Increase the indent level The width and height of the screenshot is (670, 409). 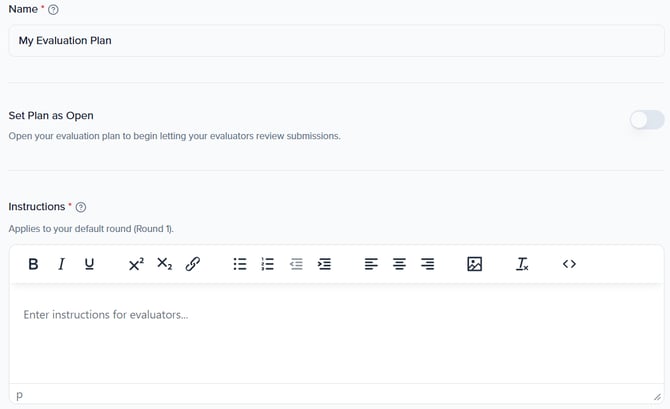pos(324,264)
